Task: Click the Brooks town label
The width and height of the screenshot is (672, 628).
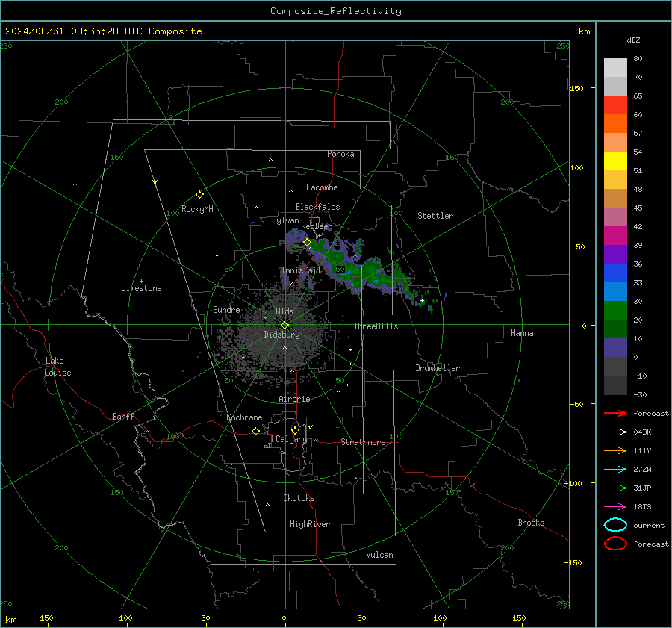Action: point(531,523)
